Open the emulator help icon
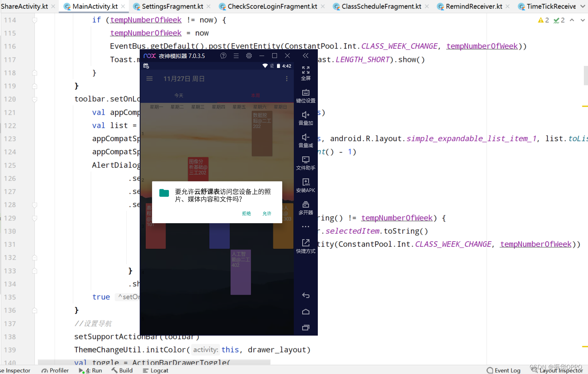This screenshot has height=374, width=588. 223,56
